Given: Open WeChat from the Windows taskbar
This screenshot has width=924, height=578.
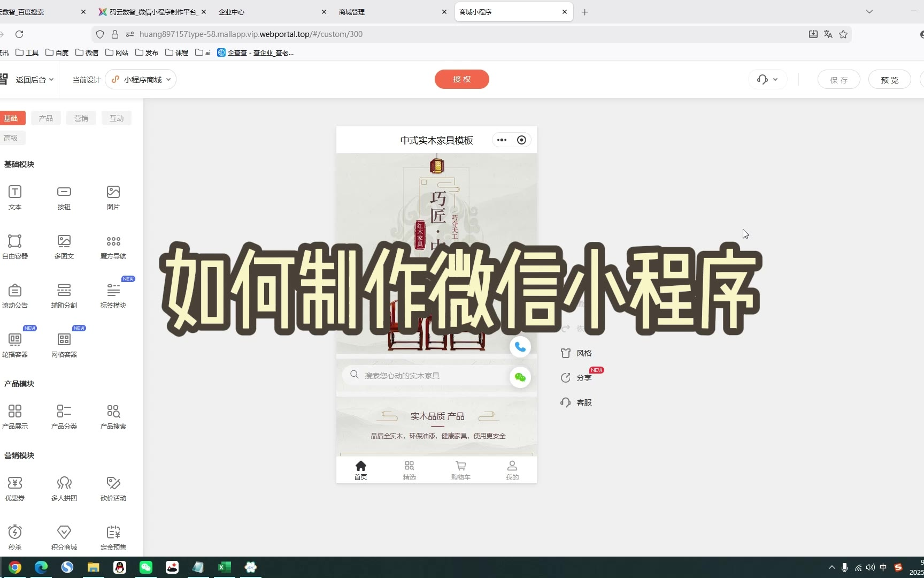Looking at the screenshot, I should click(146, 567).
